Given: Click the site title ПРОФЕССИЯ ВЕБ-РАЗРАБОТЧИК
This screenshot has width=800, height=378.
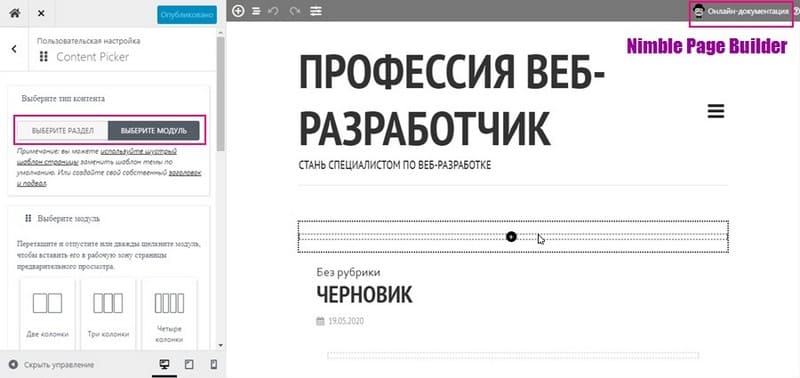Looking at the screenshot, I should [451, 99].
